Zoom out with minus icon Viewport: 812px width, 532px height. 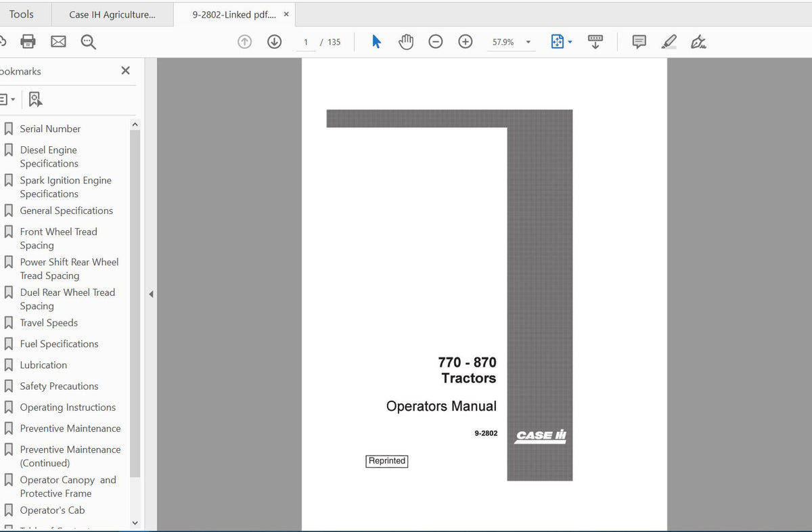(436, 42)
